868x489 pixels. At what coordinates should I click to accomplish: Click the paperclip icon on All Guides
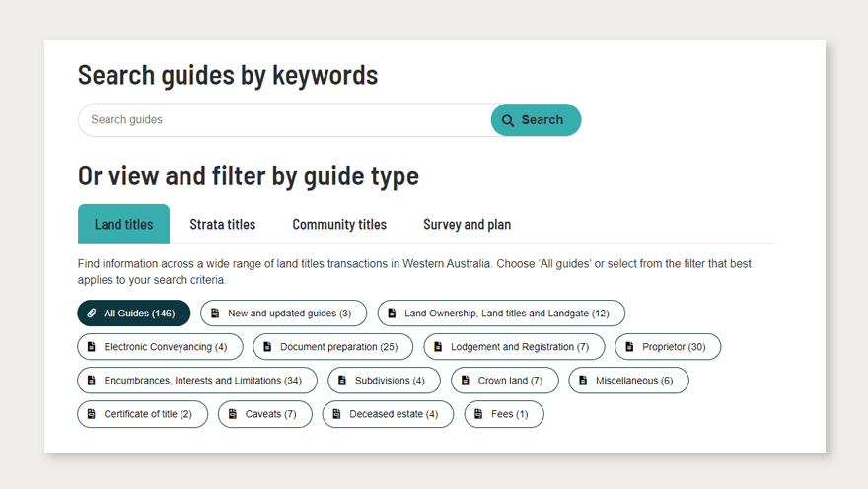pos(92,314)
